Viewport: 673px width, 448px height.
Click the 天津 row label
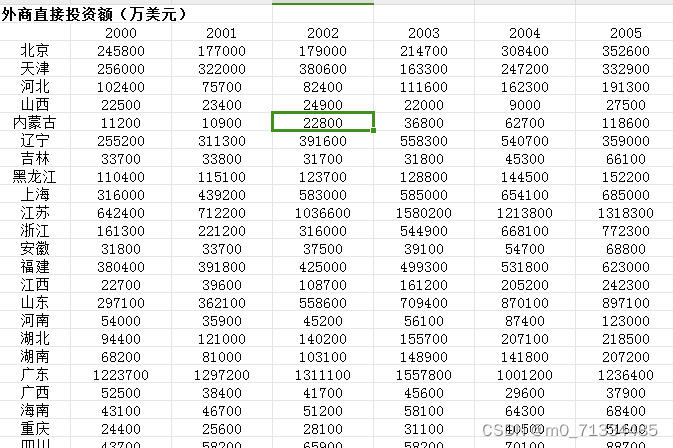(35, 69)
